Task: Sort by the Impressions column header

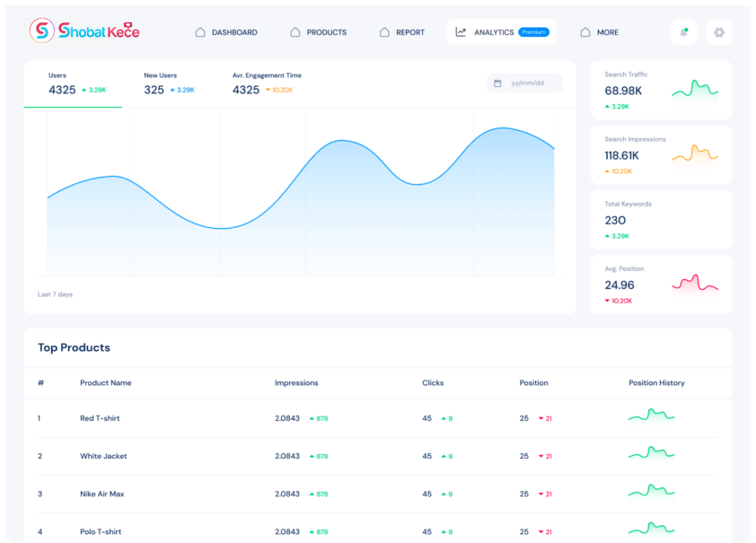Action: coord(296,383)
